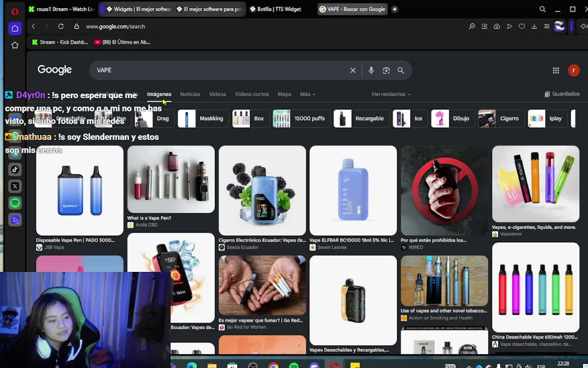The image size is (588, 368).
Task: Start voice search with microphone
Action: [x=371, y=70]
